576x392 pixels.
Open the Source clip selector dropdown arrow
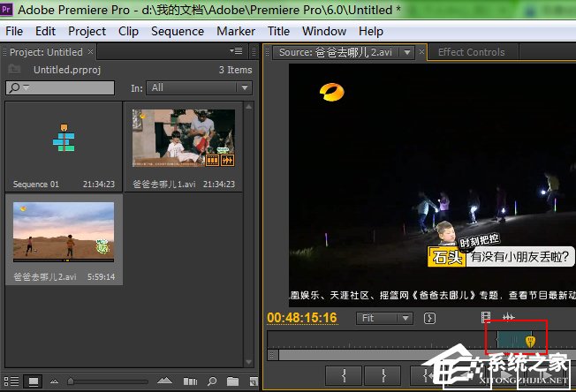tap(407, 52)
